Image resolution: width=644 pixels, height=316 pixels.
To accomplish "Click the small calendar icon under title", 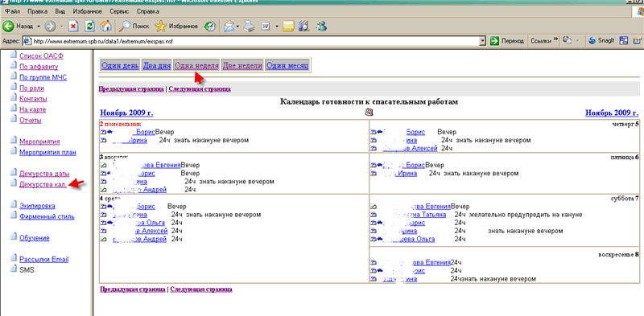I will point(369,112).
